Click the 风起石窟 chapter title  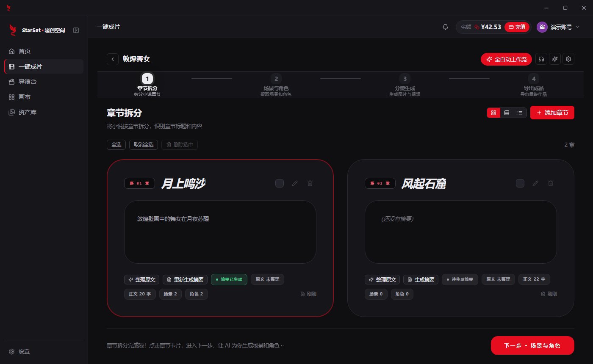click(x=424, y=183)
